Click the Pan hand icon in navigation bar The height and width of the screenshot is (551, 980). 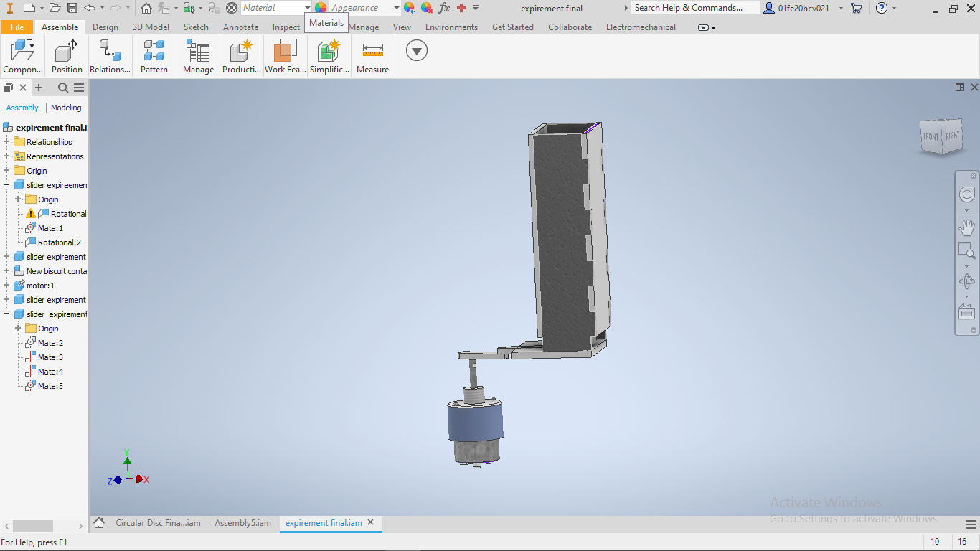pos(967,228)
